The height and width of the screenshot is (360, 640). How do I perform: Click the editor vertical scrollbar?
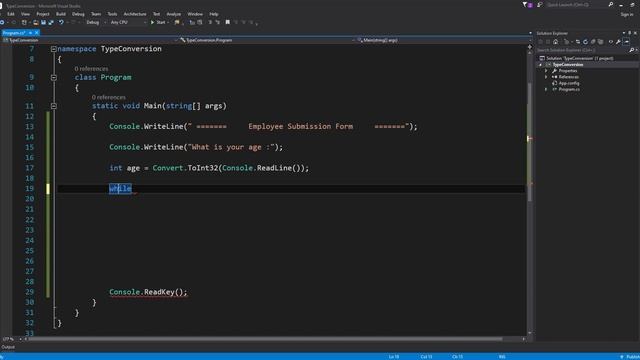tap(530, 143)
